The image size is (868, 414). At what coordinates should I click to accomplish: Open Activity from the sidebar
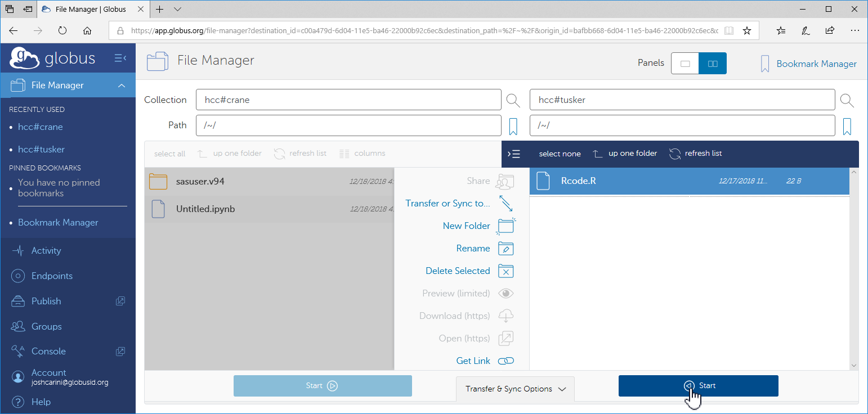[x=46, y=251]
